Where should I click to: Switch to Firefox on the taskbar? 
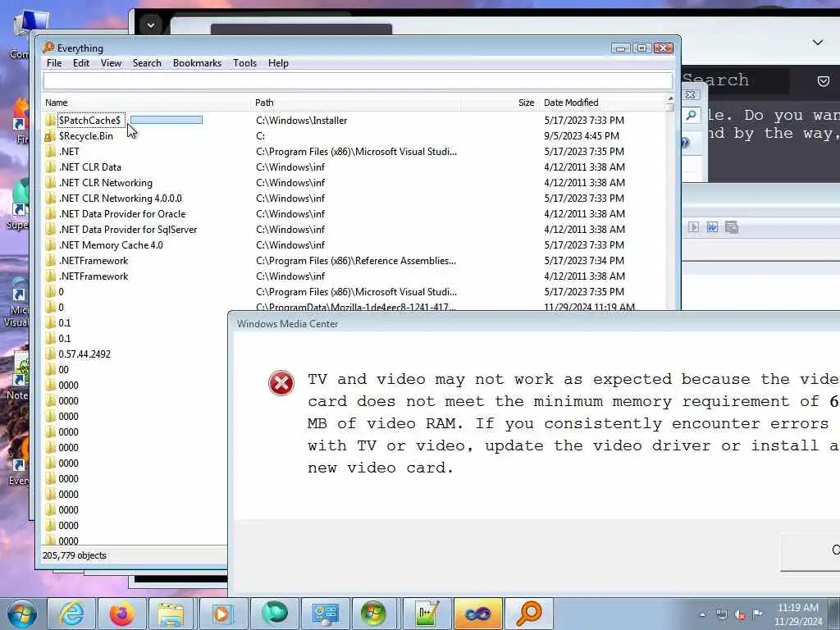coord(121,614)
